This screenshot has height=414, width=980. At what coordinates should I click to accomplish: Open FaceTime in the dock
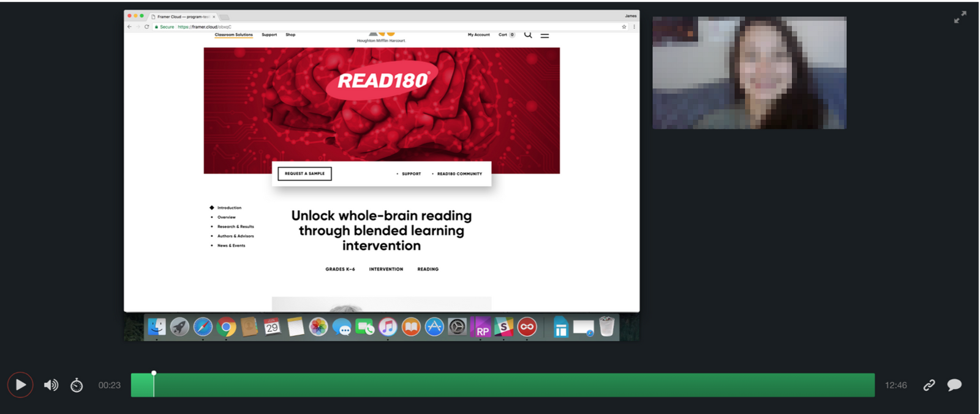point(365,327)
